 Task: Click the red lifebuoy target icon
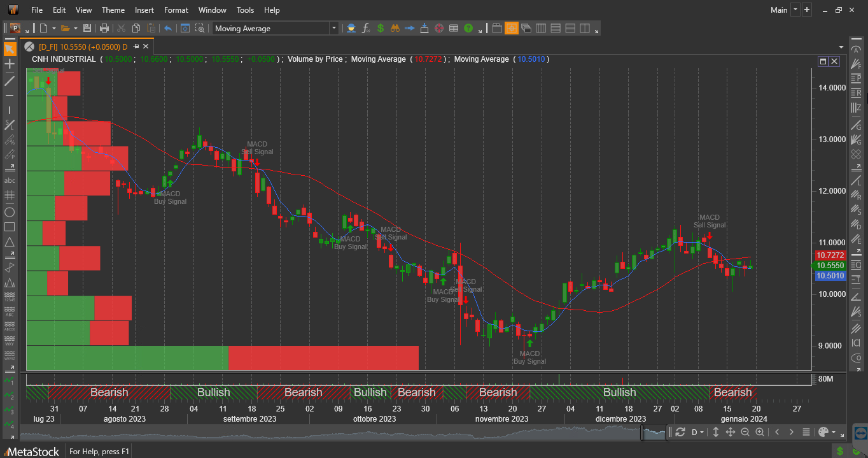coord(439,28)
